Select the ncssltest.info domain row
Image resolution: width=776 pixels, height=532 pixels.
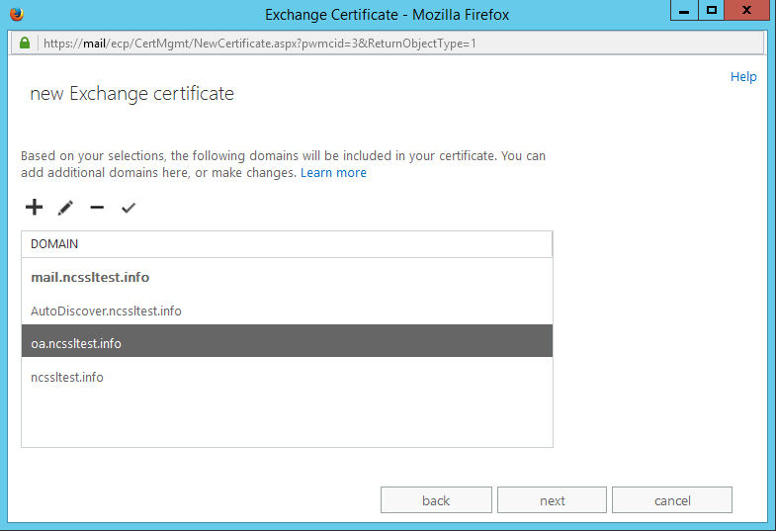point(287,377)
